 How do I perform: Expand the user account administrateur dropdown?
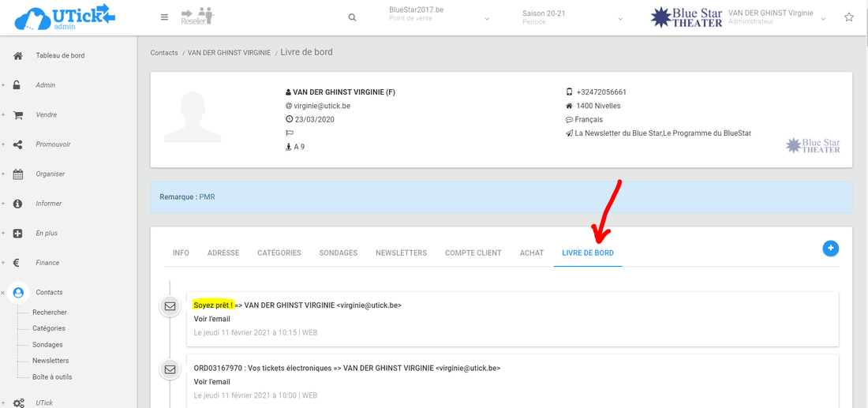pyautogui.click(x=823, y=18)
